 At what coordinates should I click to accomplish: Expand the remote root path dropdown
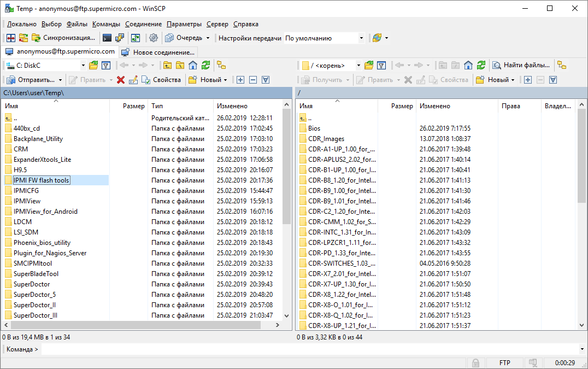click(x=358, y=66)
